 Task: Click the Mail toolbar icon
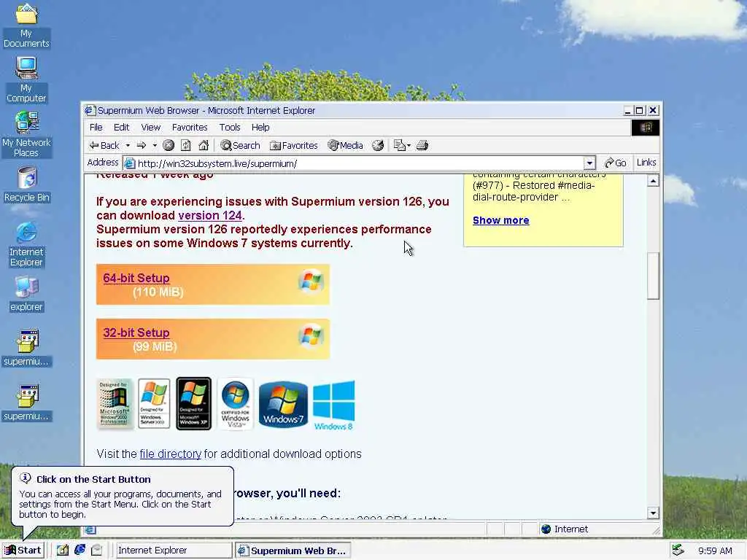[x=399, y=146]
